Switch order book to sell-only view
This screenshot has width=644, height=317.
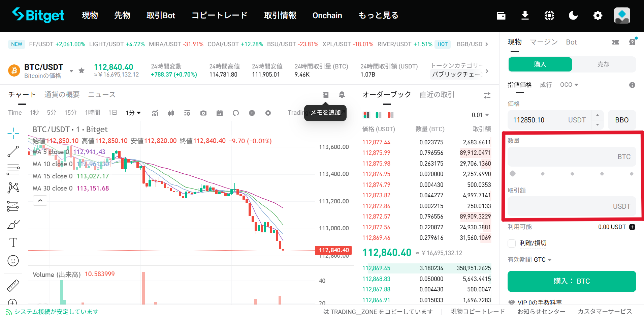(390, 115)
